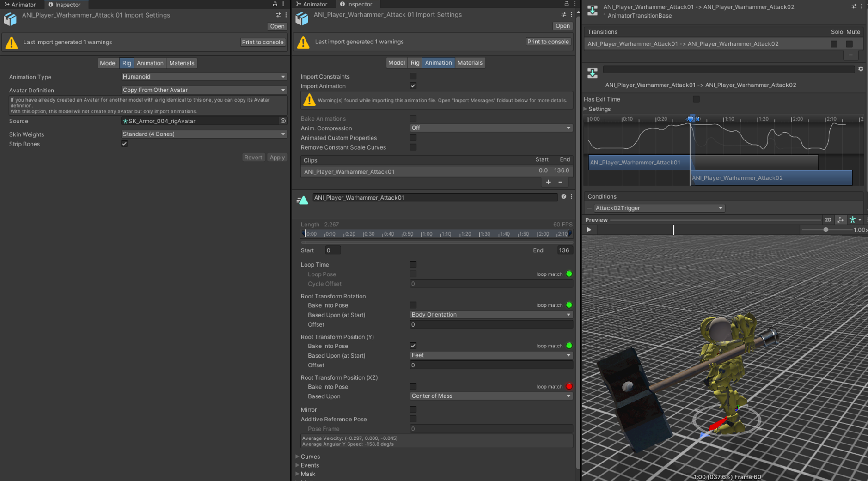Add a new clip with plus icon
The image size is (868, 481).
pyautogui.click(x=548, y=182)
